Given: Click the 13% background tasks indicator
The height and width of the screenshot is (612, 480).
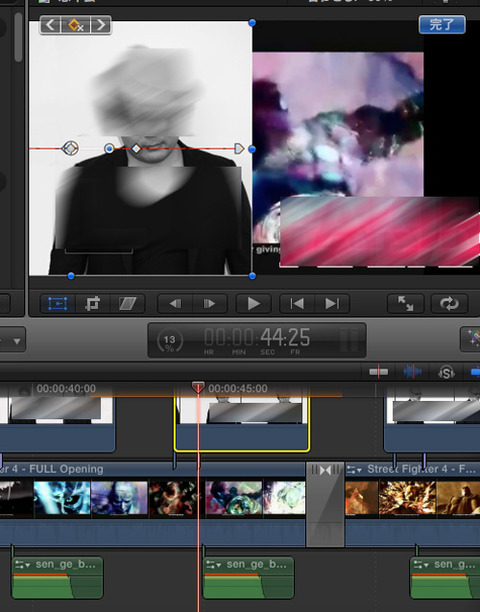Looking at the screenshot, I should (x=169, y=340).
